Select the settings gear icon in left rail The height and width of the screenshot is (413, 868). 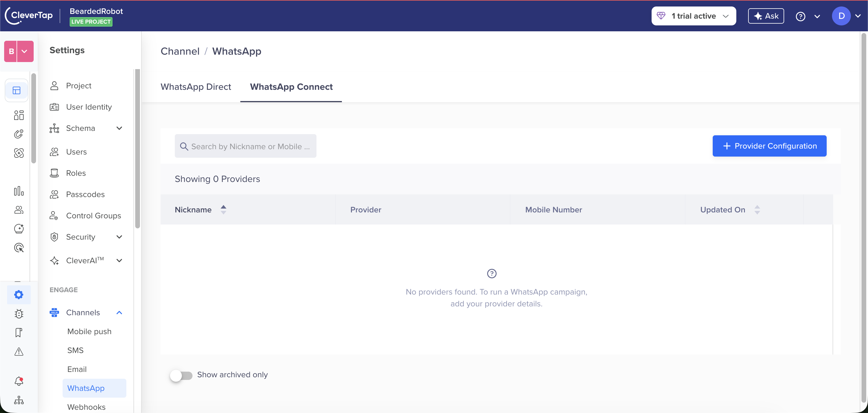pyautogui.click(x=19, y=295)
